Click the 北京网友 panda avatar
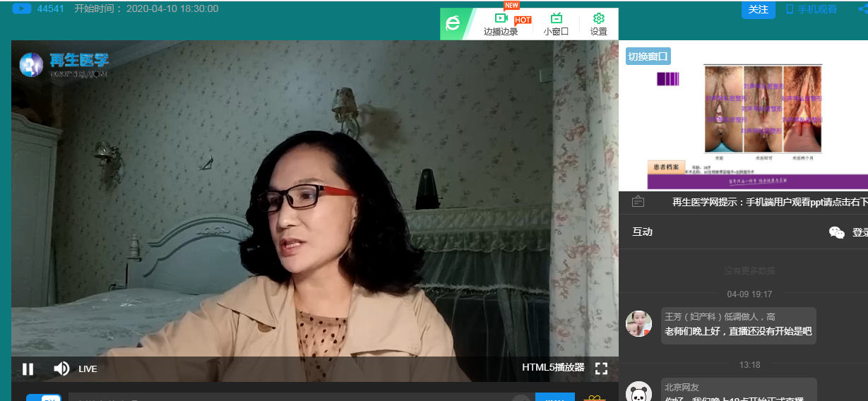Viewport: 868px width, 401px height. tap(639, 392)
